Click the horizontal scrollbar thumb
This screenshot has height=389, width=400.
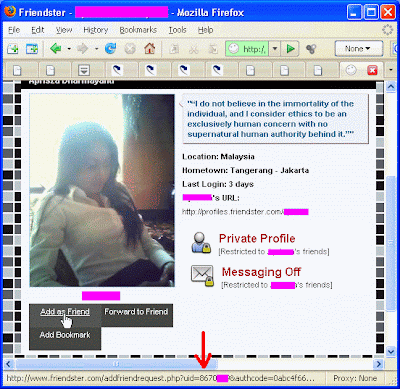pos(116,364)
